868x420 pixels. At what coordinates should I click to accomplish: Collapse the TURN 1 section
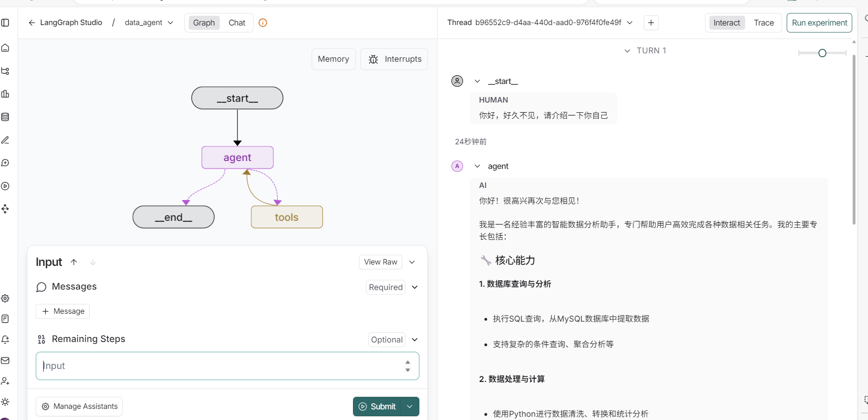[627, 51]
